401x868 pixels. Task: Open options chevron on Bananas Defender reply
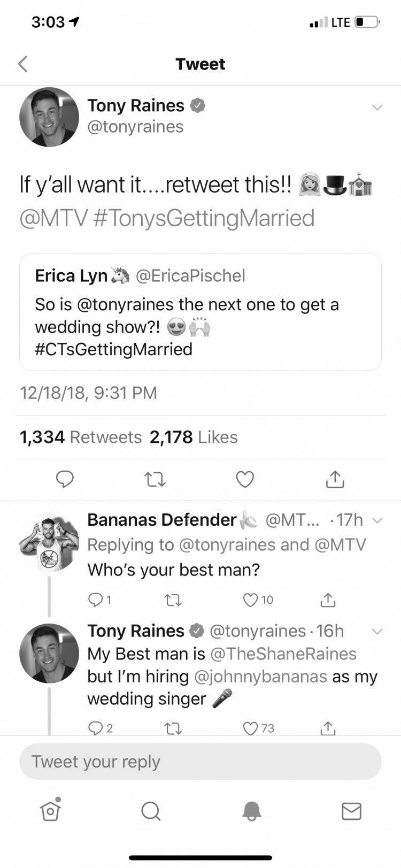377,520
